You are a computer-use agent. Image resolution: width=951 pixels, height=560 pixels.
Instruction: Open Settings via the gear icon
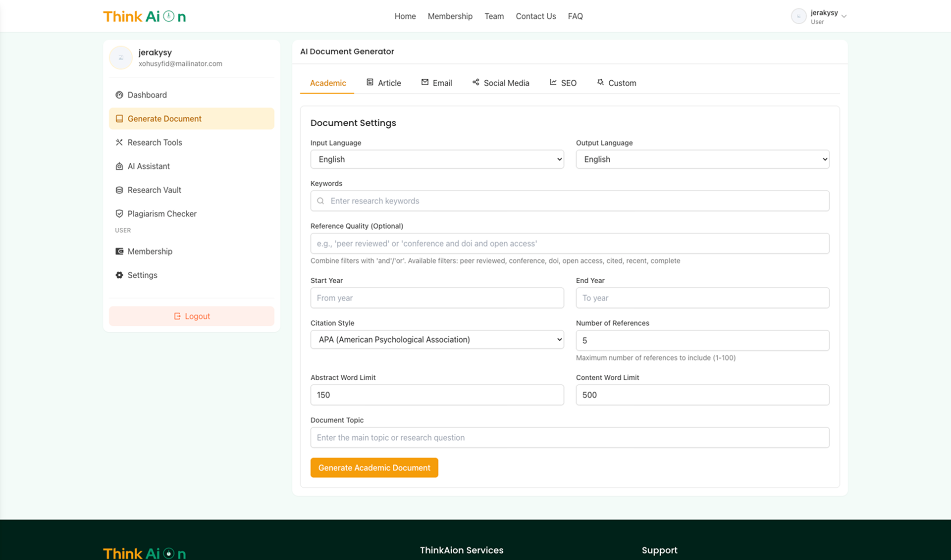pos(119,275)
